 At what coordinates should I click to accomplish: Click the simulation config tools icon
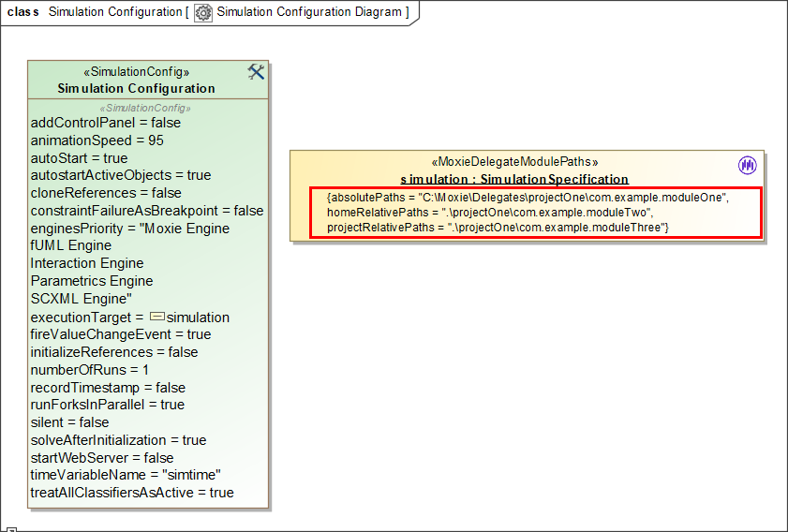point(256,72)
